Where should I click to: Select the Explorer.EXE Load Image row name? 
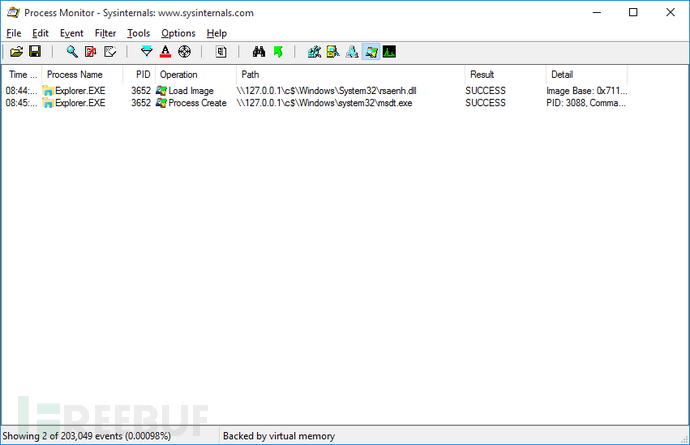pos(80,91)
